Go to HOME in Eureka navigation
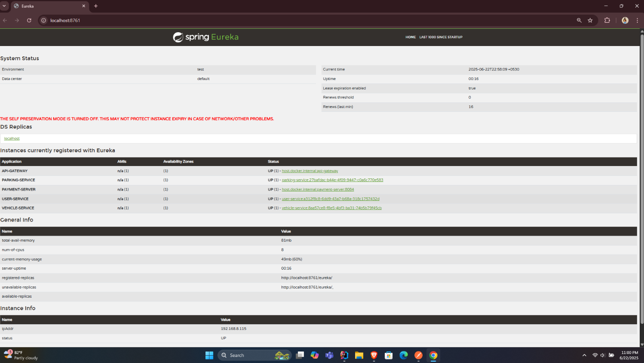The width and height of the screenshot is (644, 363). tap(411, 37)
